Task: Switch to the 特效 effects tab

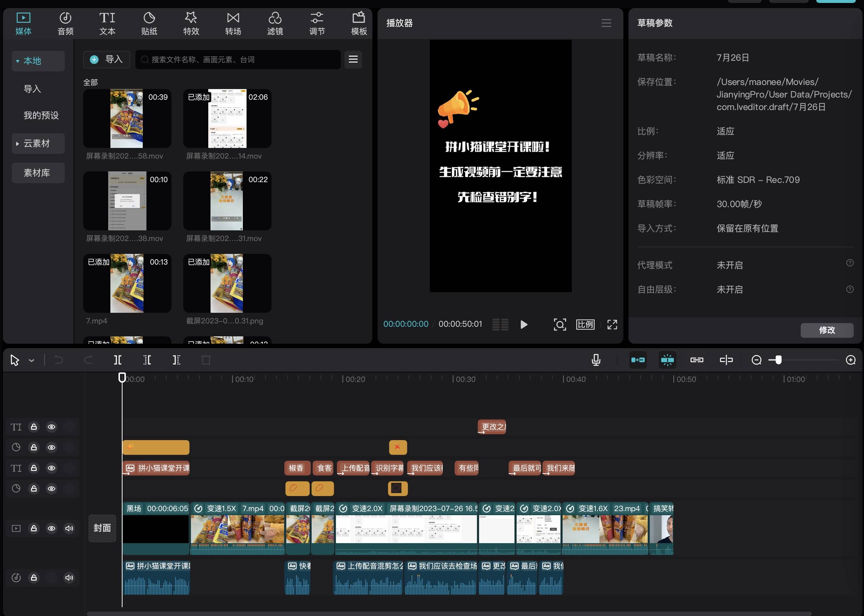Action: pyautogui.click(x=191, y=23)
